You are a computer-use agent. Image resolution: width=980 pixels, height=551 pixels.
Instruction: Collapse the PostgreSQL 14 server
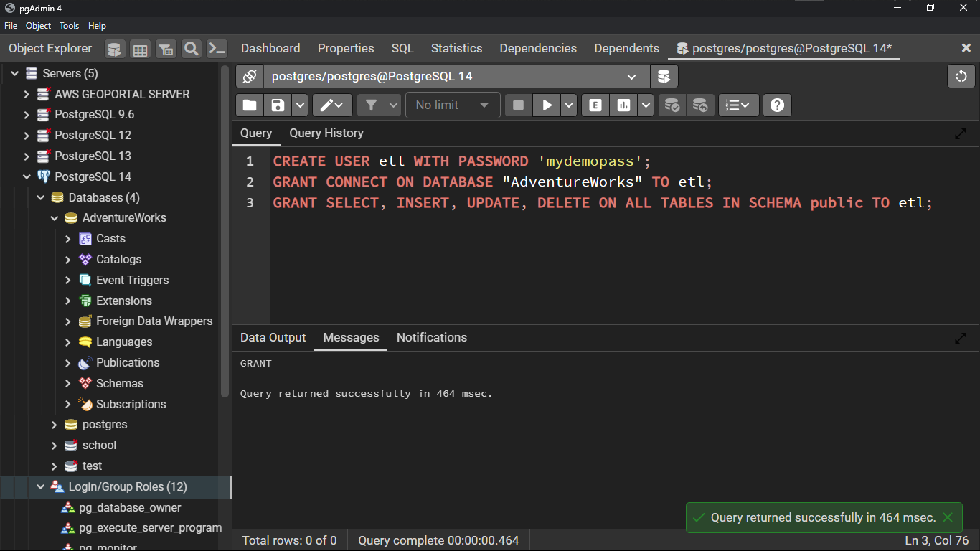click(x=27, y=176)
